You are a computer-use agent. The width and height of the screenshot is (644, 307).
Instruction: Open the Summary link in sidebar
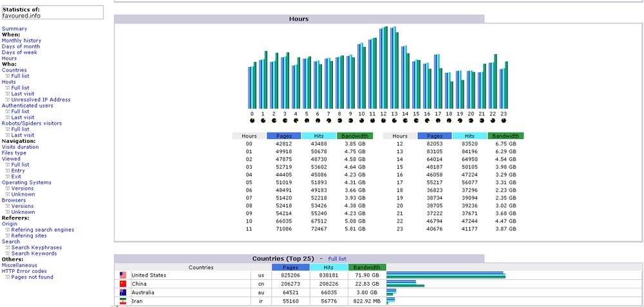point(14,29)
